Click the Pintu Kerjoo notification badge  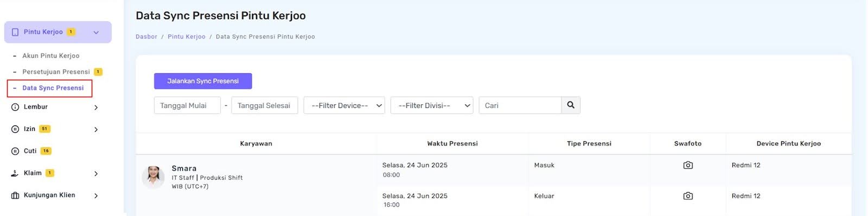pos(71,32)
